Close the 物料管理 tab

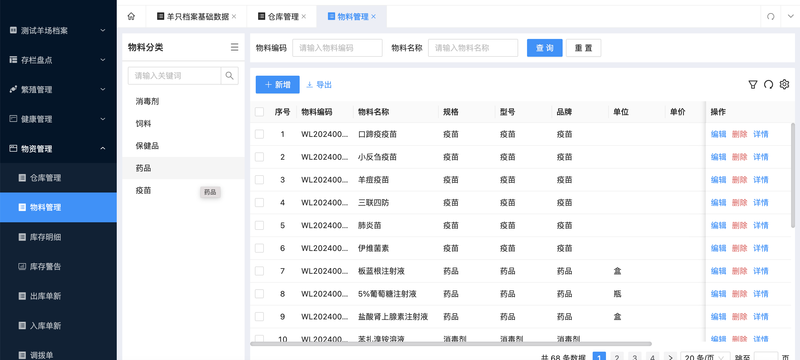[x=373, y=17]
